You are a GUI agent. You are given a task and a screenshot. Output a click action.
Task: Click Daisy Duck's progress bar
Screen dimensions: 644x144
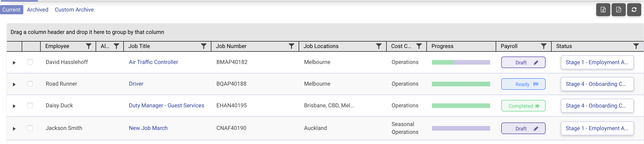(x=461, y=106)
